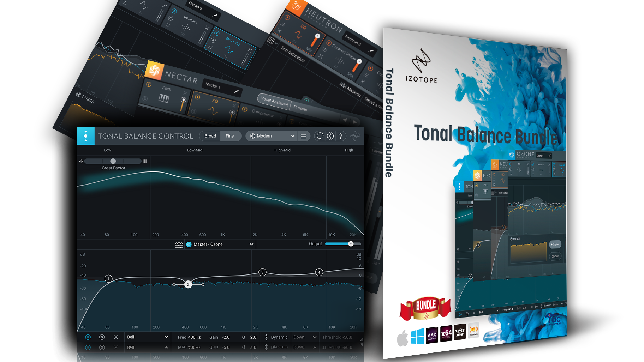The width and height of the screenshot is (644, 362).
Task: Open the target list hamburger icon beside Modern
Action: tap(304, 136)
